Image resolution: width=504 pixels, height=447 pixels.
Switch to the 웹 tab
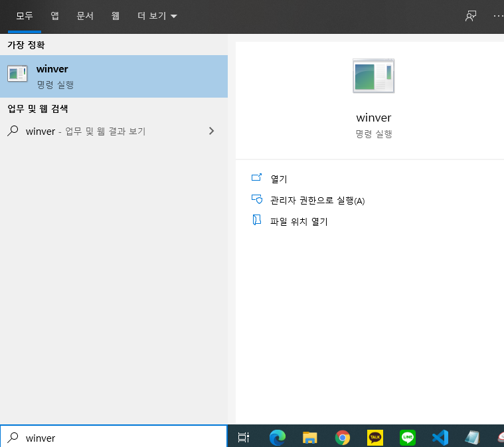pyautogui.click(x=116, y=16)
